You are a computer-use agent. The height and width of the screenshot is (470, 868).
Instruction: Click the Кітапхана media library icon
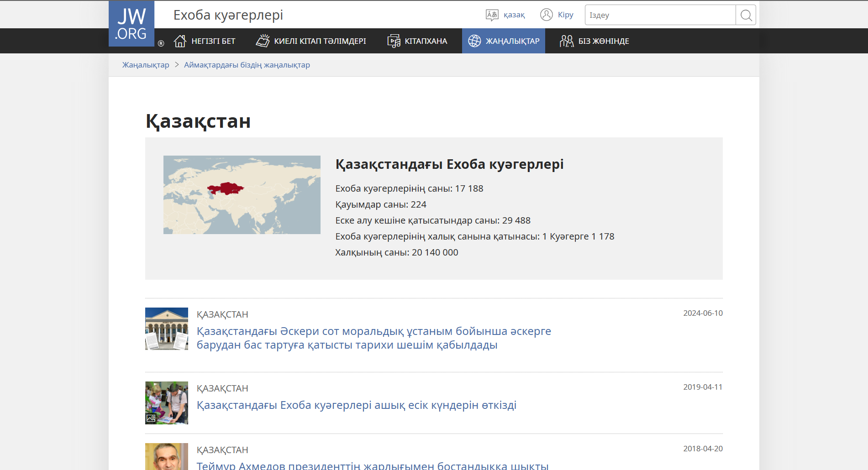(x=393, y=41)
